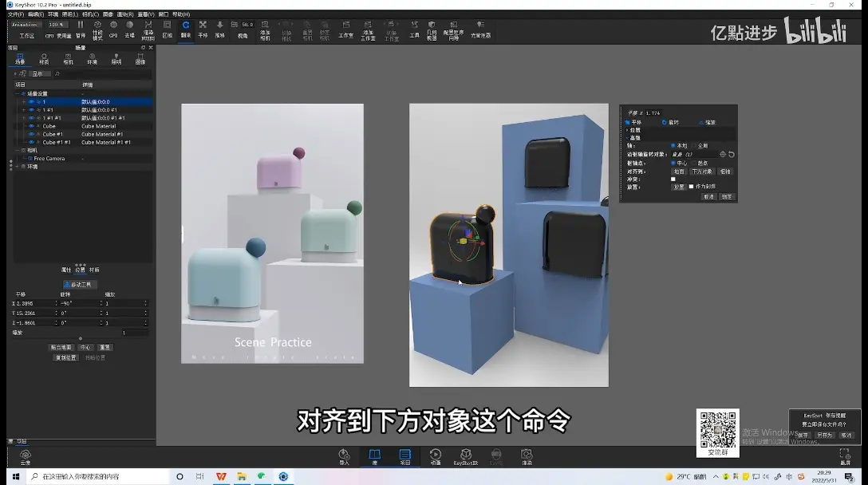The image size is (868, 485).
Task: Click the reset arrow icon in move dialog
Action: (732, 155)
